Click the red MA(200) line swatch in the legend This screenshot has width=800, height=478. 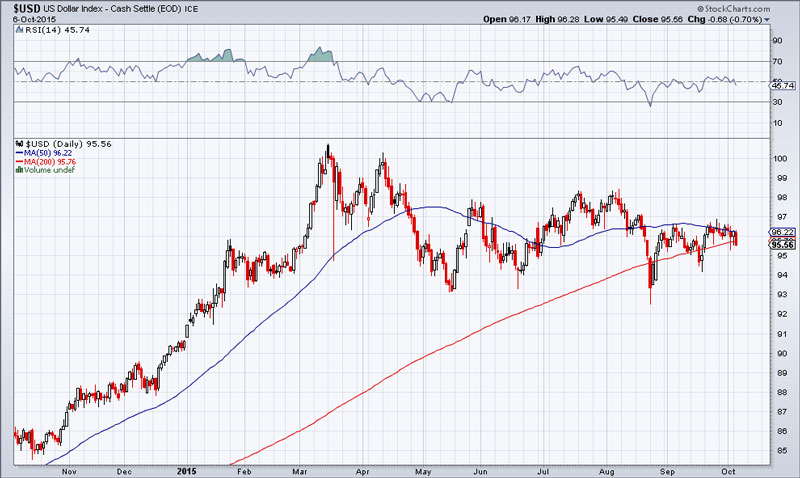19,162
